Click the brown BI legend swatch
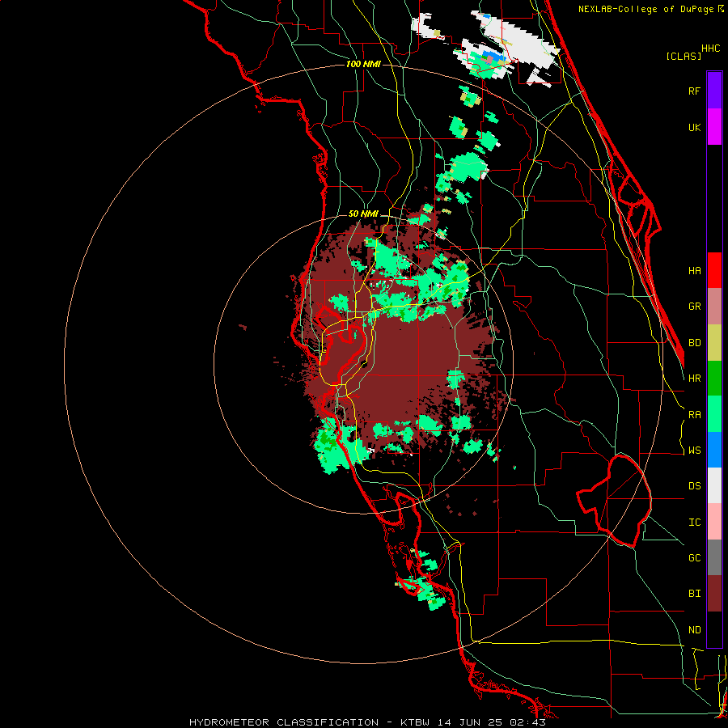728x728 pixels. click(x=714, y=594)
